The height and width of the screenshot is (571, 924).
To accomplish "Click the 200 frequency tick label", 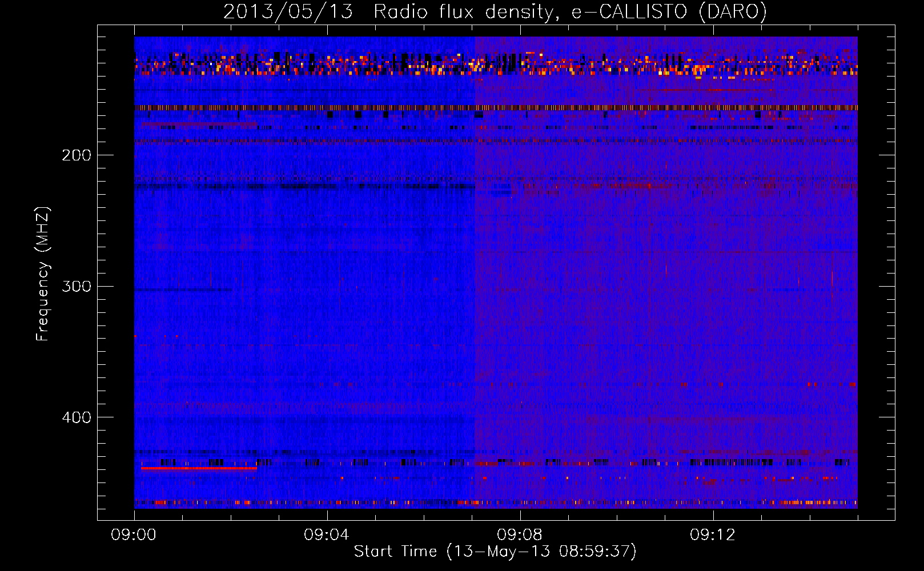I will (x=77, y=155).
